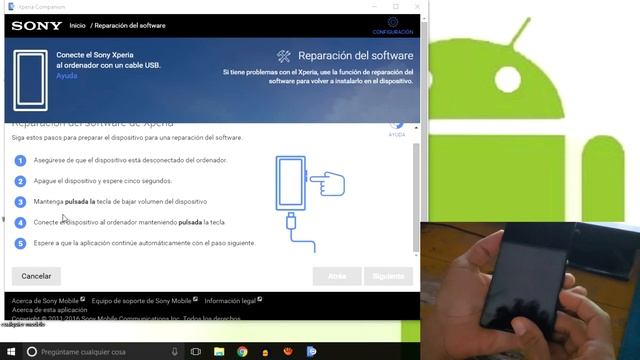The image size is (640, 360).
Task: Open the Equipo de soporte de Sony Mobile link
Action: click(x=141, y=301)
